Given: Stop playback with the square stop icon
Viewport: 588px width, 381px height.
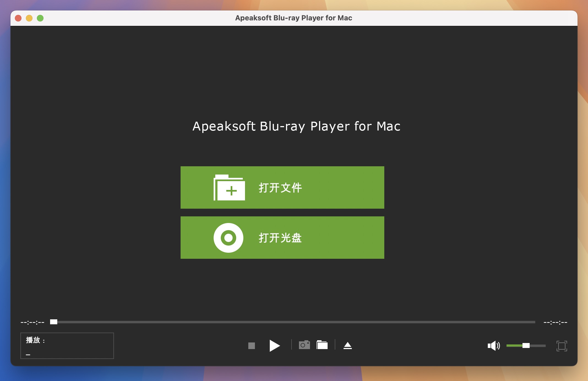Looking at the screenshot, I should click(x=252, y=346).
